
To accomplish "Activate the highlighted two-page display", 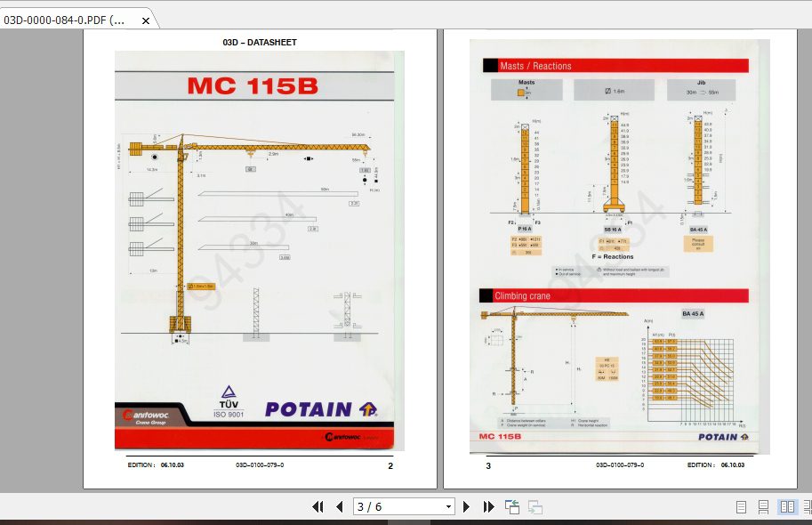I will pyautogui.click(x=788, y=506).
